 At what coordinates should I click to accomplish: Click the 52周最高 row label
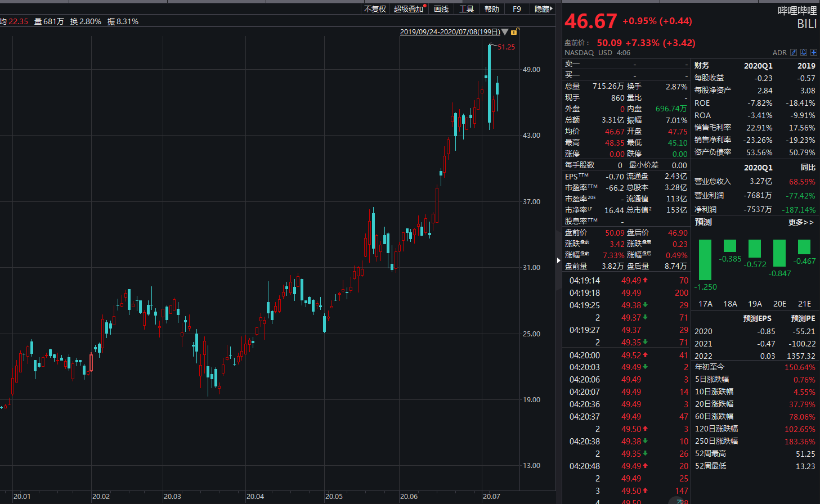pyautogui.click(x=710, y=453)
